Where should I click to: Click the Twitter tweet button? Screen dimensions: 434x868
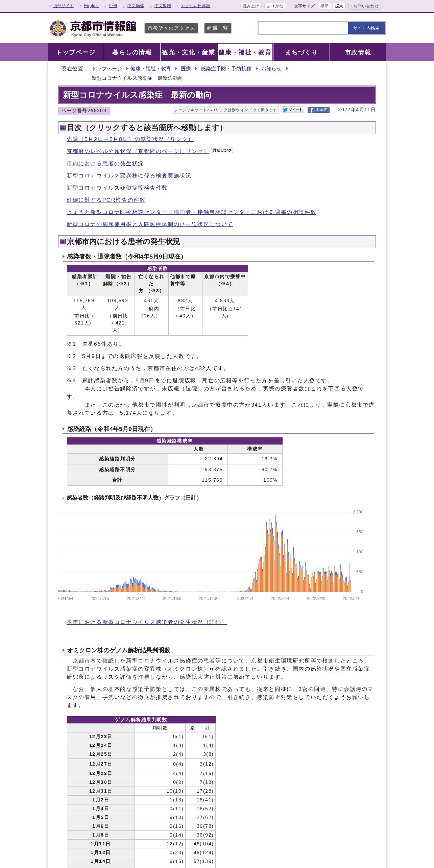[293, 110]
